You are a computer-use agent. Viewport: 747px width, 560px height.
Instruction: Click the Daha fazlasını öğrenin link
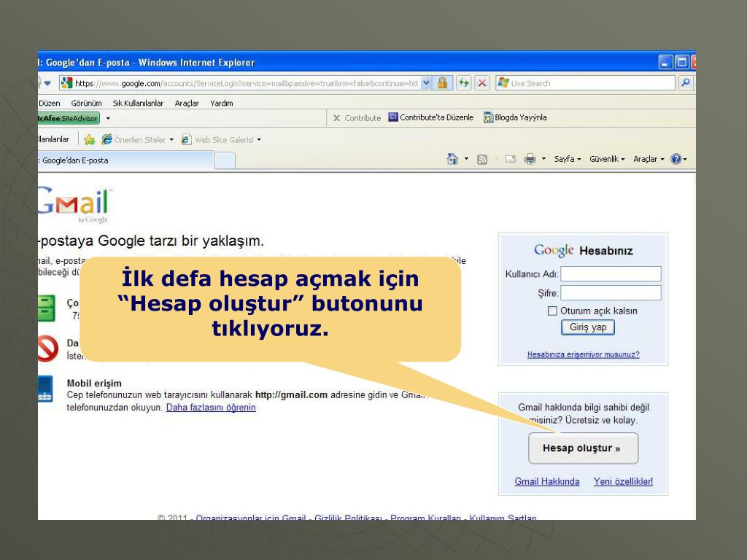coord(211,407)
